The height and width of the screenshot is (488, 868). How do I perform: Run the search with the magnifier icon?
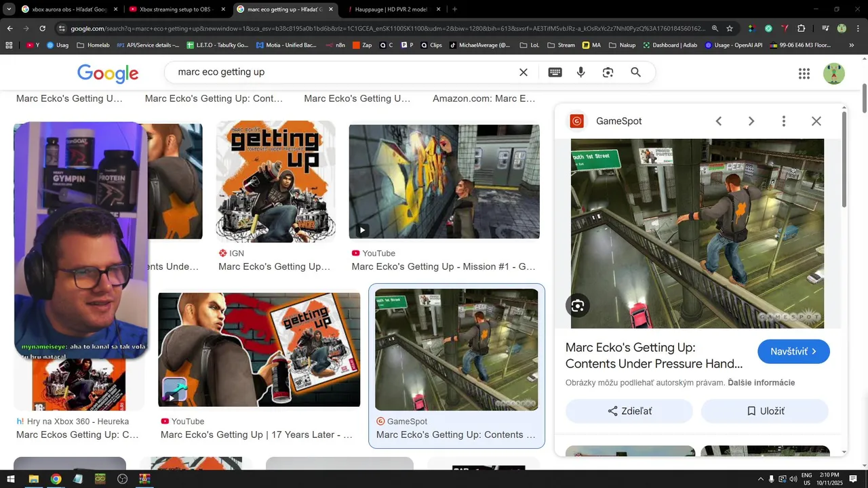635,73
